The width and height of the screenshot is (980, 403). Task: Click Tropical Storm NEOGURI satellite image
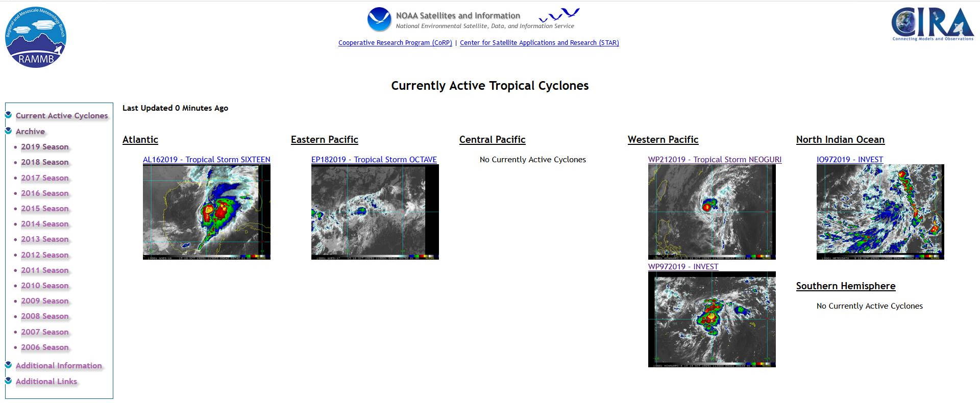(x=712, y=212)
